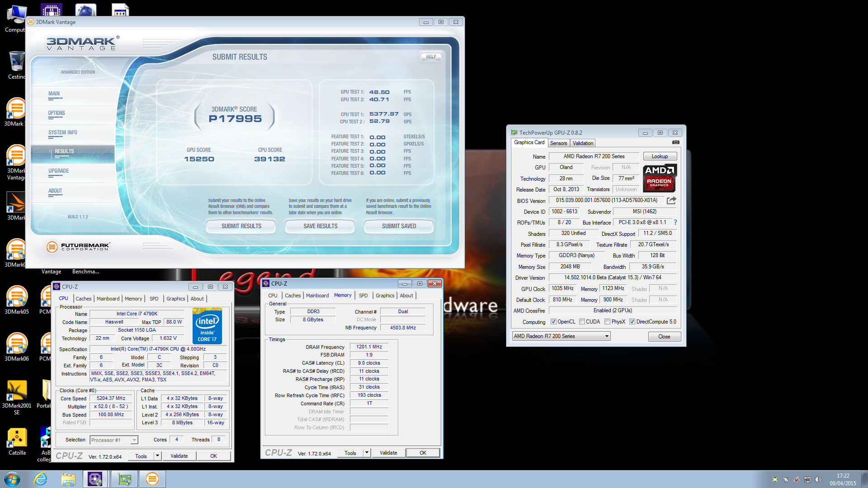Click the Futuremark Corporation logo

pos(78,247)
